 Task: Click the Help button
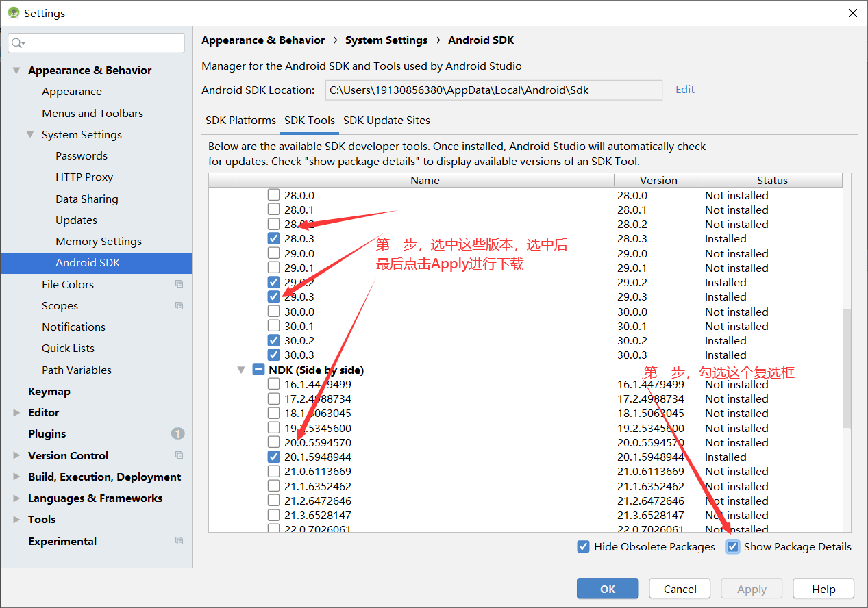click(823, 589)
